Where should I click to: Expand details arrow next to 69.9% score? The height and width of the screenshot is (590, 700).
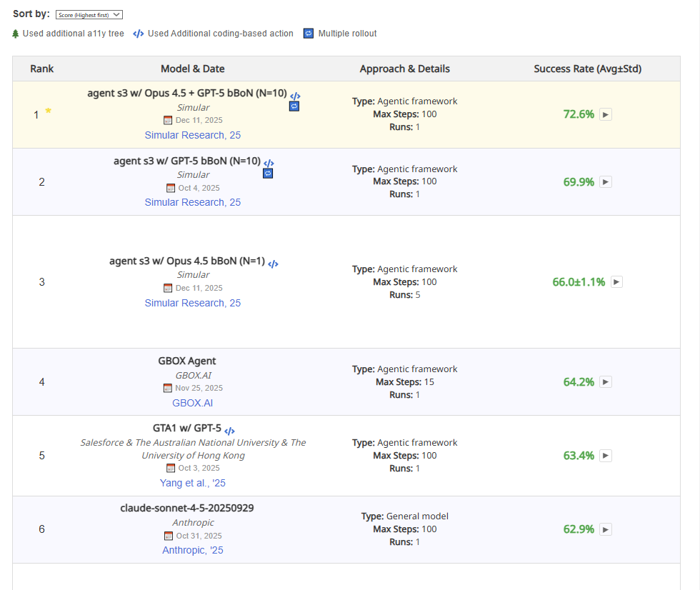[605, 182]
